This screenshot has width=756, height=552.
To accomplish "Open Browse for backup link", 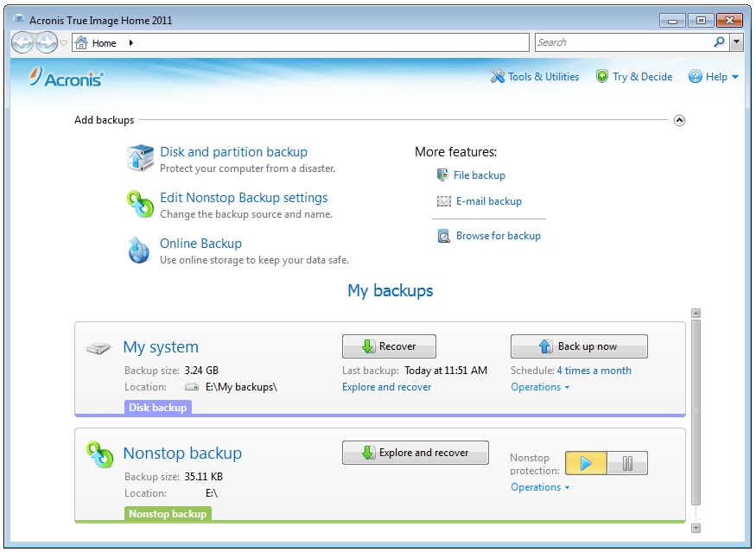I will (499, 236).
